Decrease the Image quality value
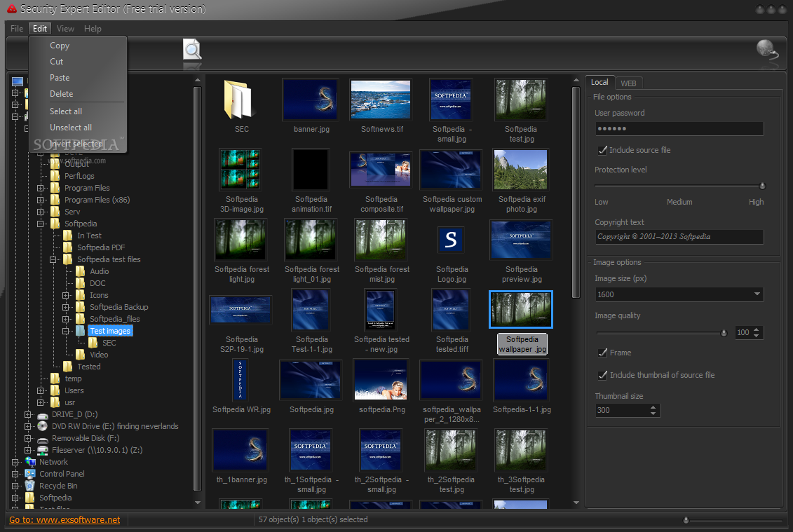 [x=756, y=335]
